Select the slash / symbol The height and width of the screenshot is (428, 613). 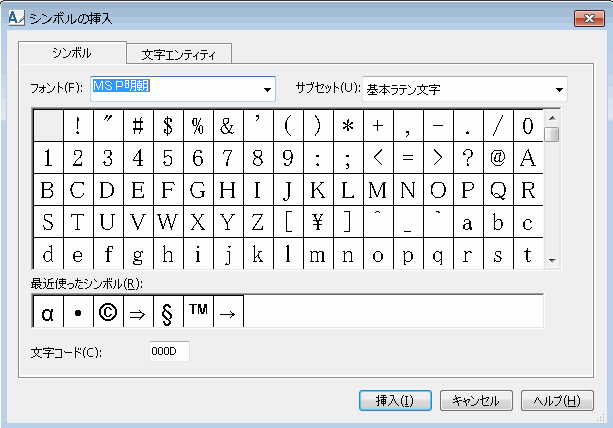498,125
